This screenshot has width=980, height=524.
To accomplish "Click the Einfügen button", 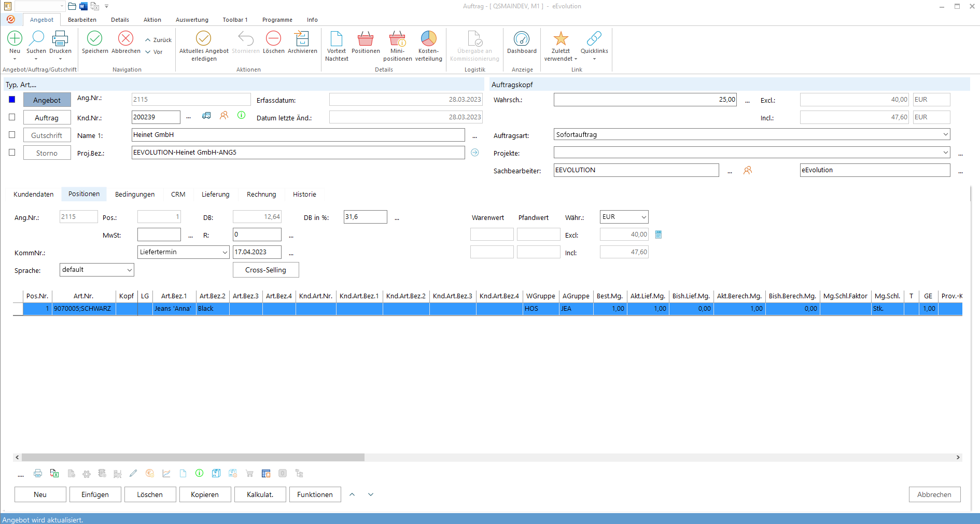I will (95, 494).
